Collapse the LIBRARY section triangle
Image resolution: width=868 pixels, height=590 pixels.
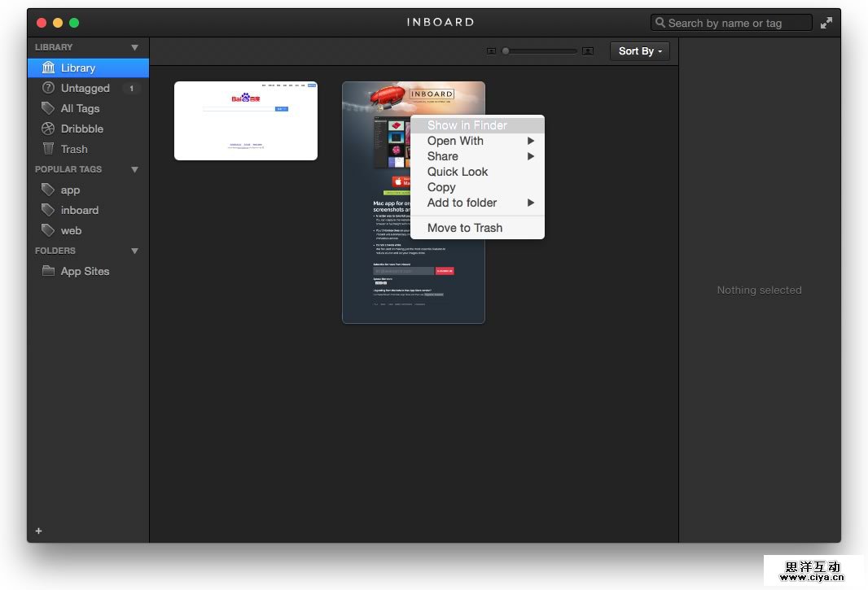[134, 47]
